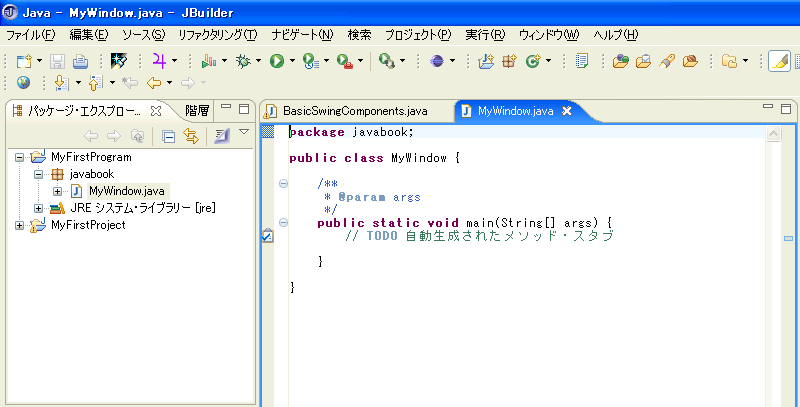Click the New Java Package toolbar icon
This screenshot has width=800, height=407.
(509, 61)
